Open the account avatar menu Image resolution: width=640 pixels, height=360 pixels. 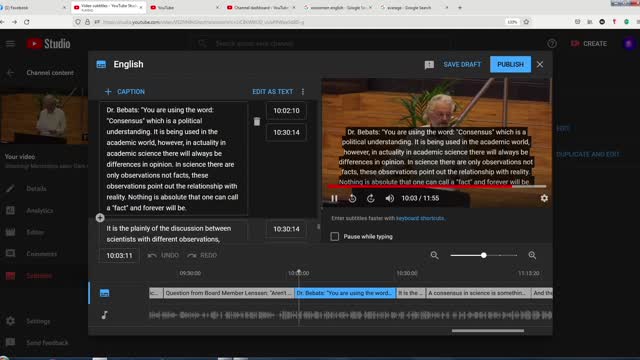629,44
